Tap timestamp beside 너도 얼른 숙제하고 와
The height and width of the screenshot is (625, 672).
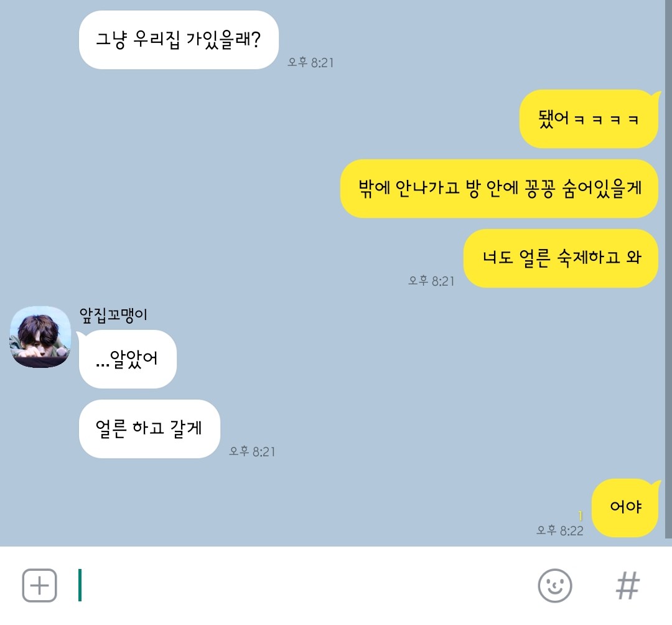pos(431,281)
